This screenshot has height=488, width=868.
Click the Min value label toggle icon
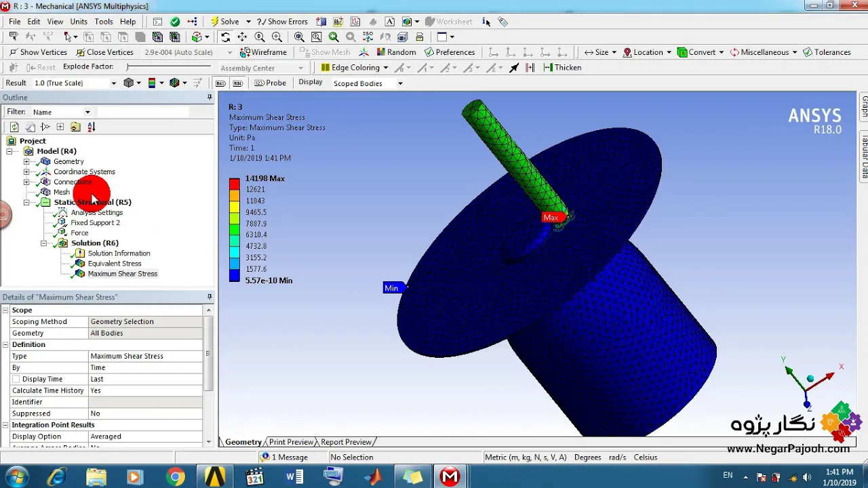pyautogui.click(x=237, y=83)
